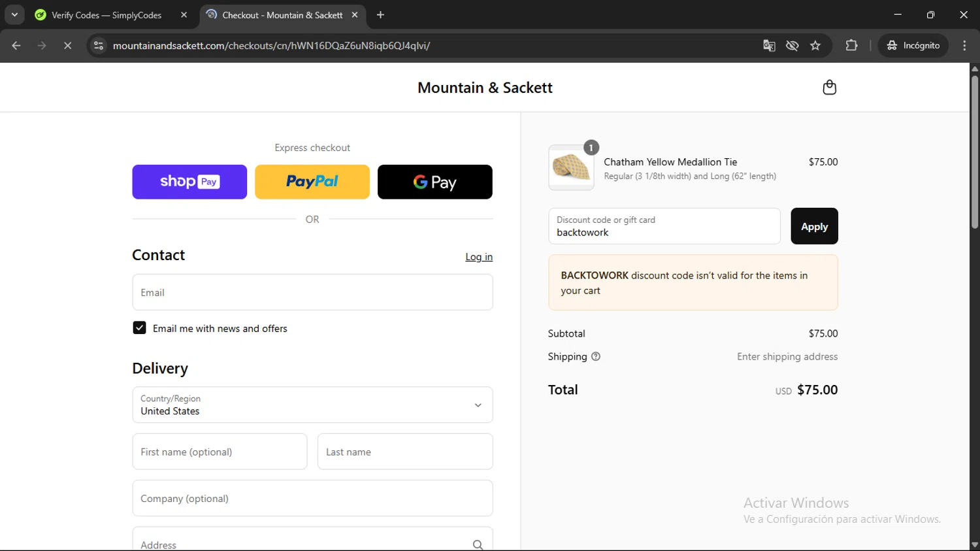This screenshot has width=980, height=551.
Task: Click the browser back arrow
Action: [16, 45]
